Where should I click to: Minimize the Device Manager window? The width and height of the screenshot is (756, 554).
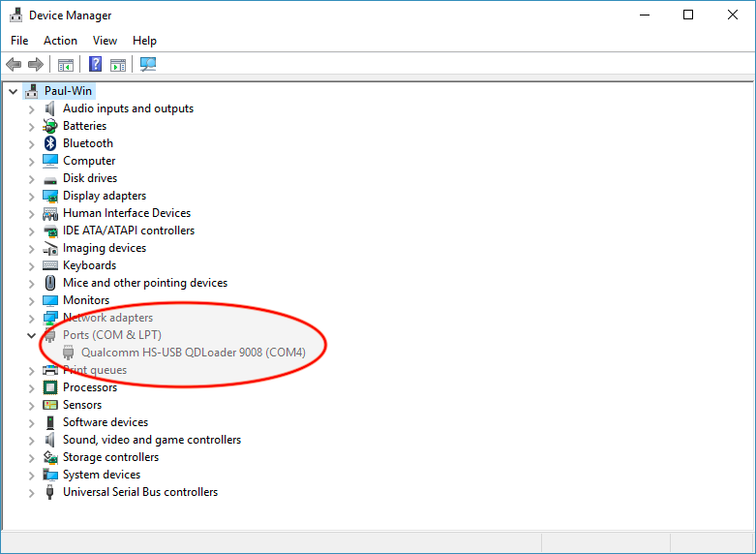pos(645,15)
